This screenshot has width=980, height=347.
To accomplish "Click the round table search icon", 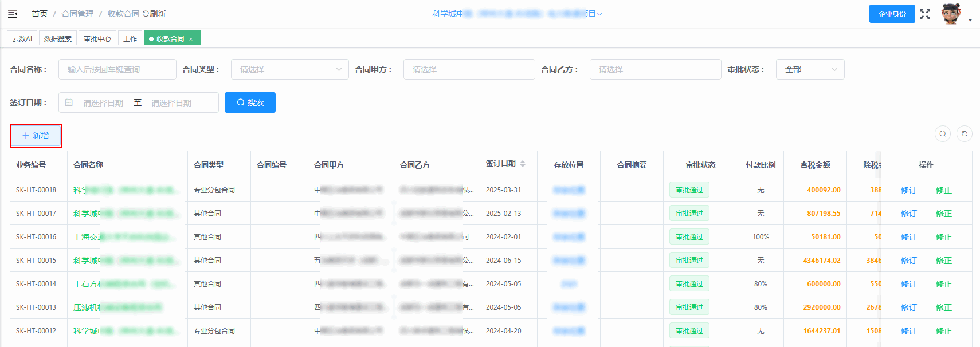I will [943, 134].
